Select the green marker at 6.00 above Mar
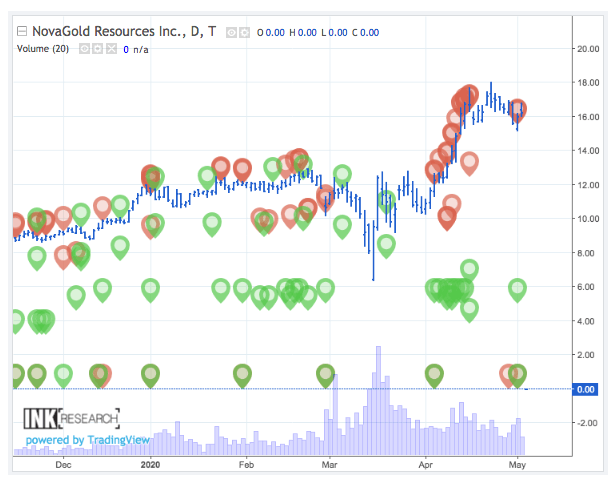 [325, 290]
